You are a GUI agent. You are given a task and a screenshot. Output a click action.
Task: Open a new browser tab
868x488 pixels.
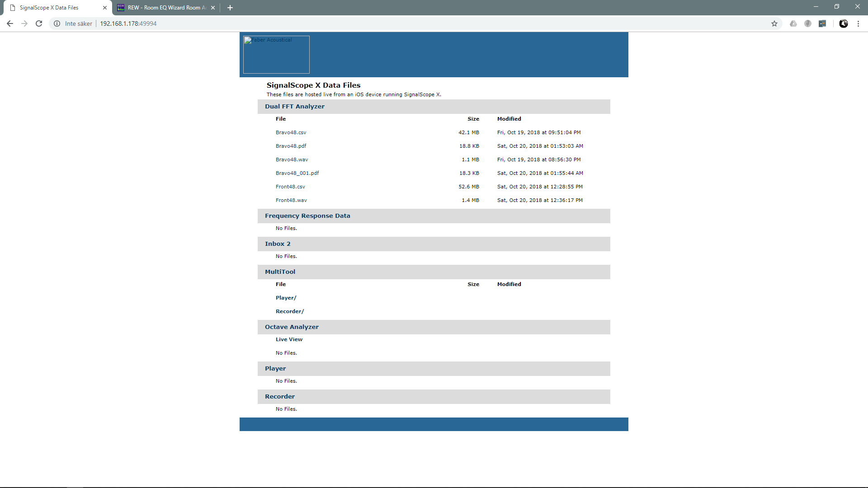(230, 8)
